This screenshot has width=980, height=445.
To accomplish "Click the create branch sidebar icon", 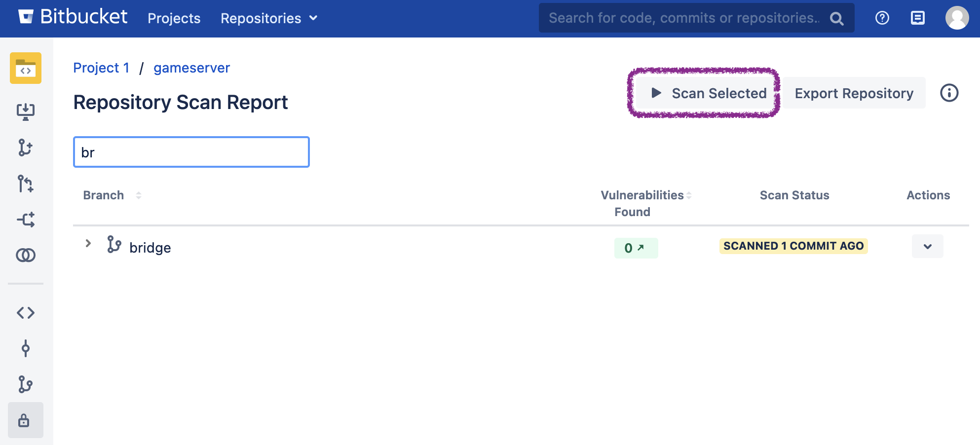I will coord(26,148).
